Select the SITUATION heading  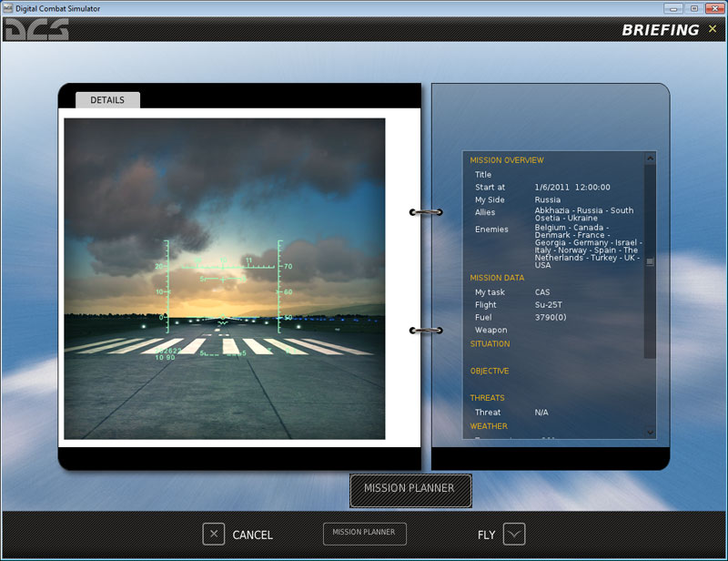click(490, 344)
